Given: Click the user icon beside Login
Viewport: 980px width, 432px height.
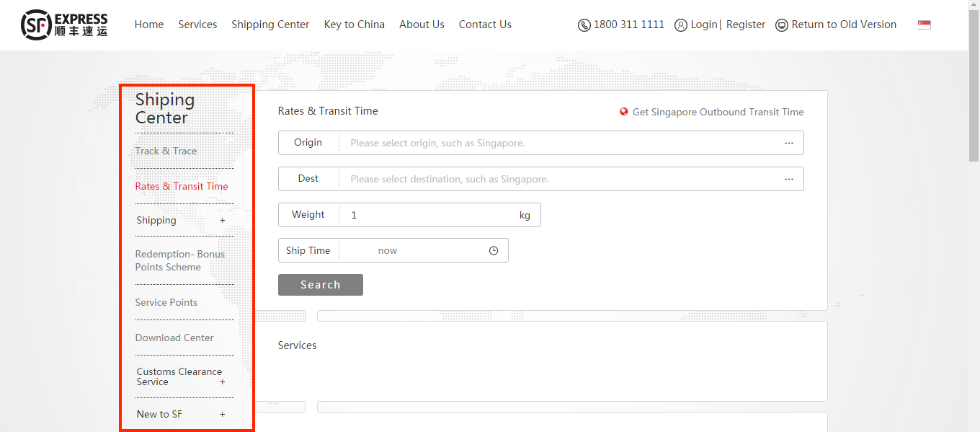Looking at the screenshot, I should tap(680, 25).
